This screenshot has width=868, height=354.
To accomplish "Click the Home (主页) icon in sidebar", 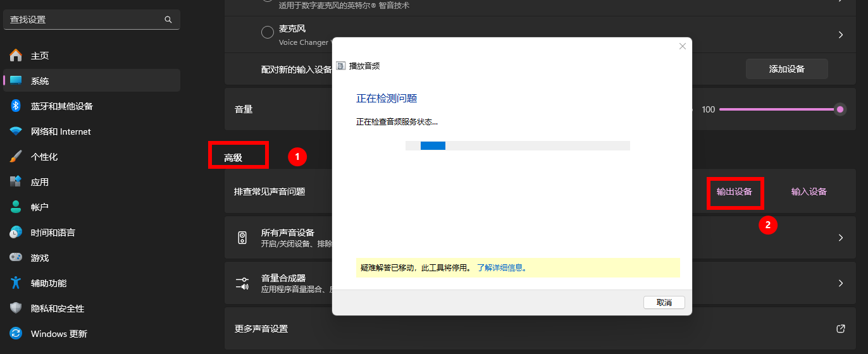I will 16,56.
